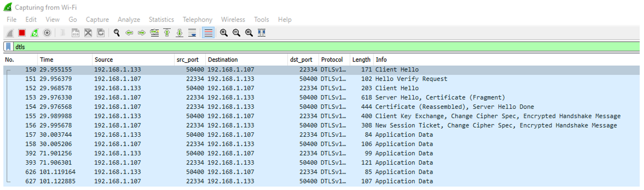The height and width of the screenshot is (190, 644).
Task: Sort by the Protocol column header
Action: [x=334, y=60]
